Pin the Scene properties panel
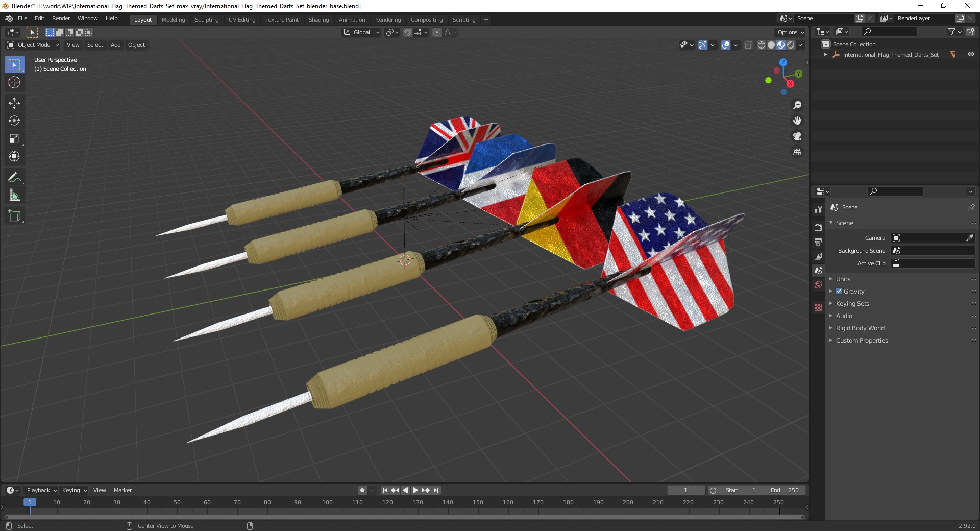 coord(971,207)
